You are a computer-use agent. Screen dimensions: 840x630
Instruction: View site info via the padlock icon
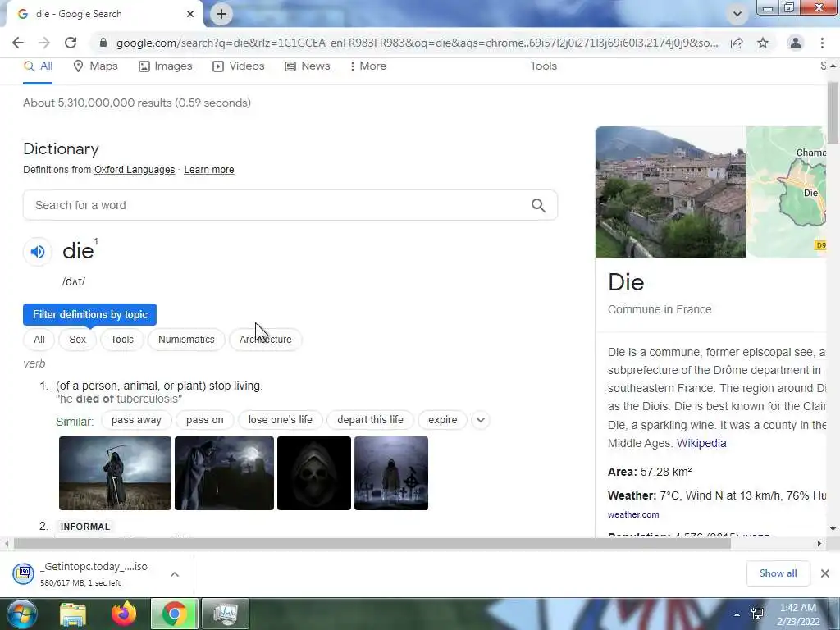pyautogui.click(x=103, y=43)
